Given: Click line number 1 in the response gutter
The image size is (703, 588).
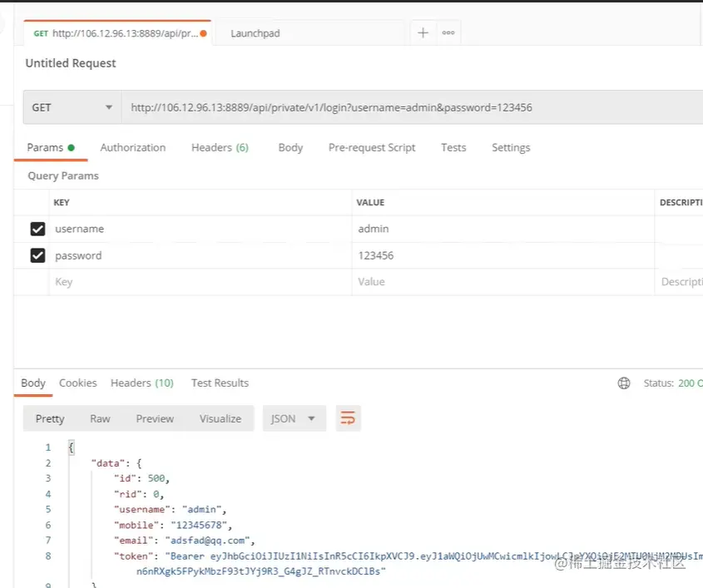Looking at the screenshot, I should point(48,447).
